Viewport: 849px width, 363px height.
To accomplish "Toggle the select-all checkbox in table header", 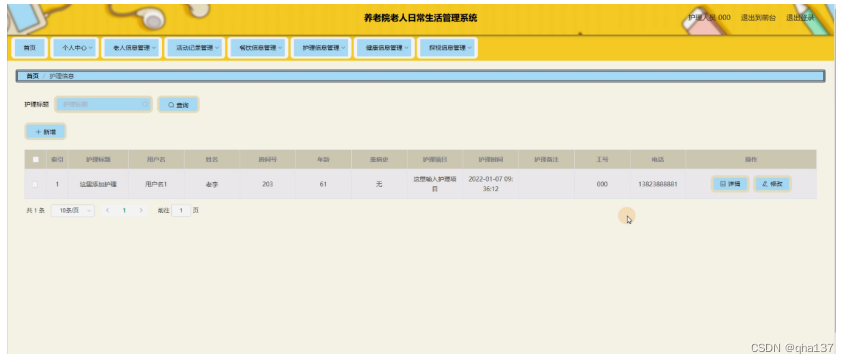I will point(35,159).
